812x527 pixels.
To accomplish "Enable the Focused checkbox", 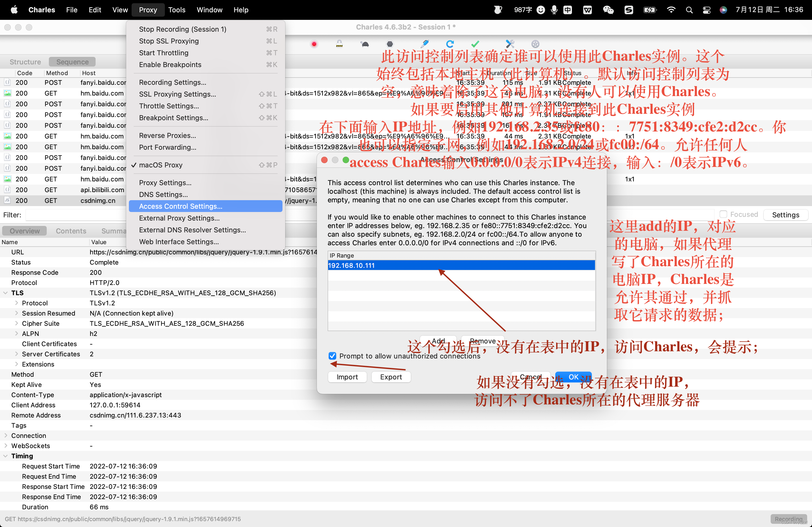I will (723, 214).
